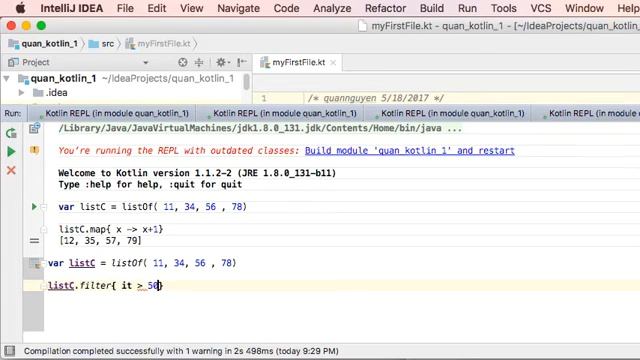
Task: Click the green run marker beside listC line
Action: click(x=34, y=207)
